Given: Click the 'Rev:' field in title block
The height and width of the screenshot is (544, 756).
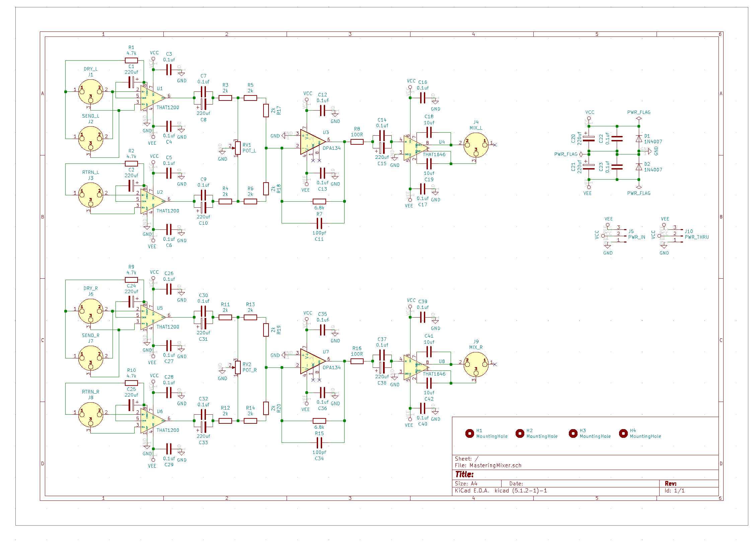Looking at the screenshot, I should 670,483.
